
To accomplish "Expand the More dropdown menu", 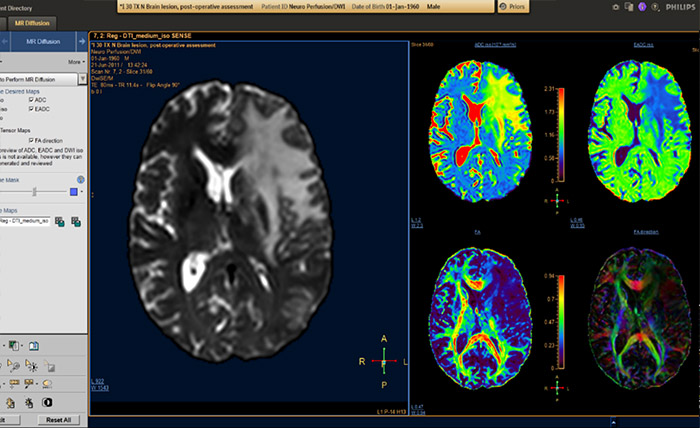I will [x=74, y=61].
